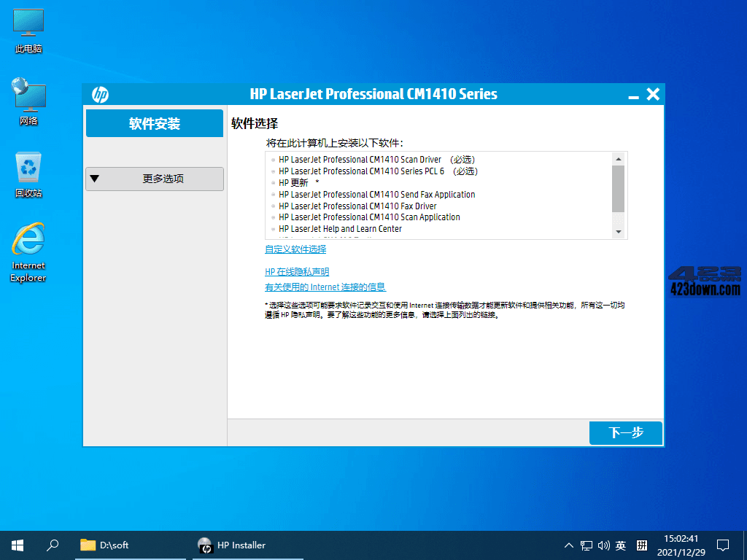Image resolution: width=747 pixels, height=560 pixels.
Task: Click the software list scrollbar down arrow
Action: coord(619,231)
